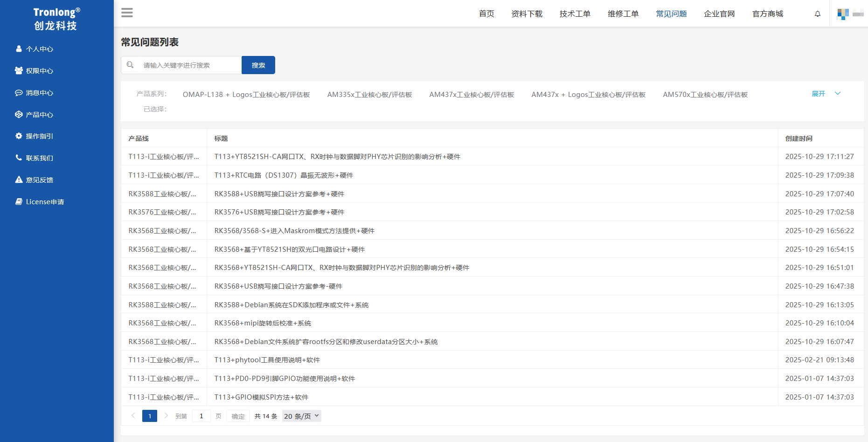Open 常见问题 in top navigation
Viewport: 868px width, 442px height.
pyautogui.click(x=671, y=14)
